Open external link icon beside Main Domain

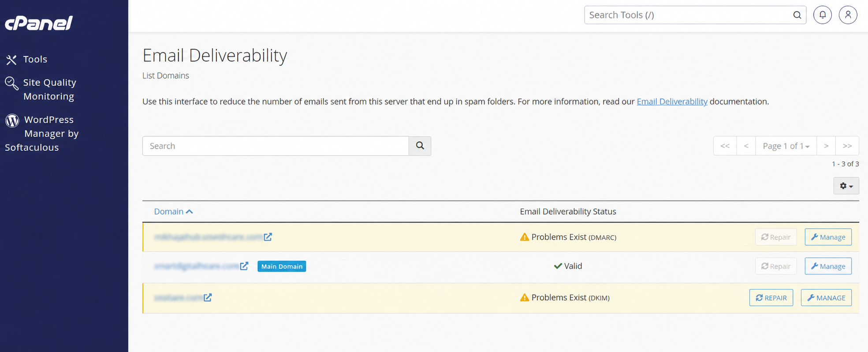tap(244, 266)
